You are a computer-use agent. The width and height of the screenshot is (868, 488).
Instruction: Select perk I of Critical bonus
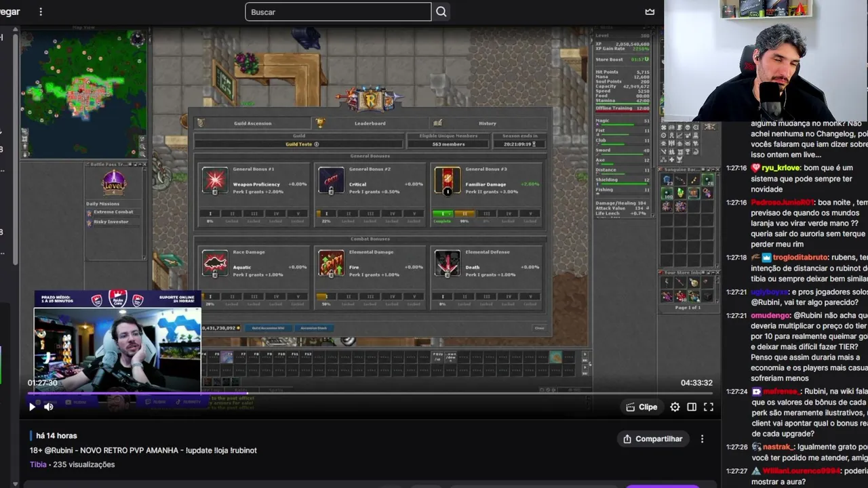326,213
